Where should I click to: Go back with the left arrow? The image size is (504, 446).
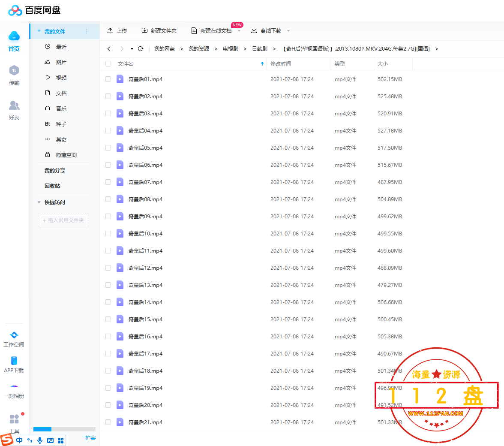pos(109,49)
